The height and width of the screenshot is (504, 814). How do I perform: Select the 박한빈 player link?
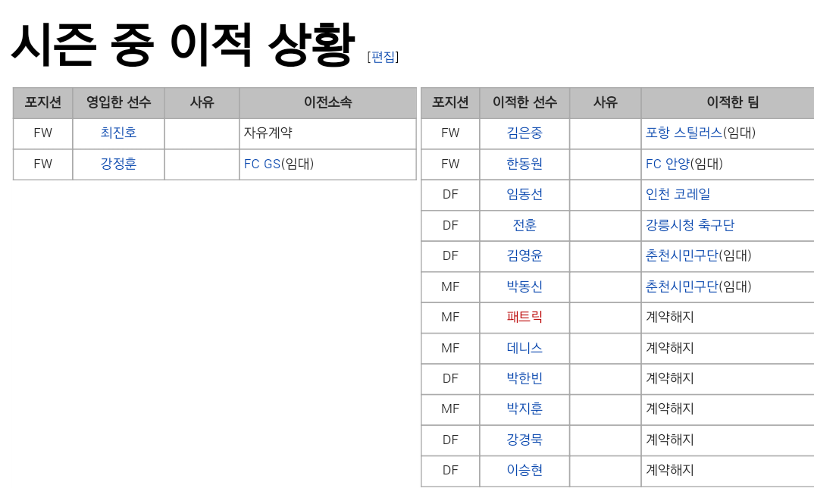point(524,378)
